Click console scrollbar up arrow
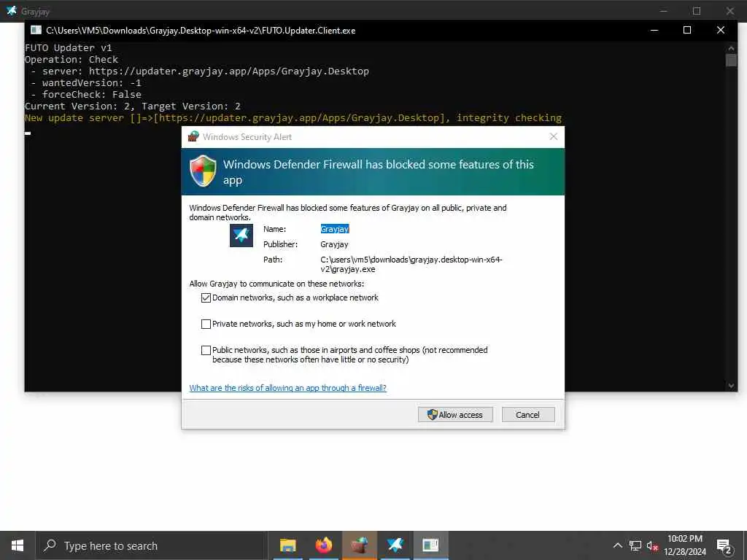The image size is (747, 560). (731, 47)
